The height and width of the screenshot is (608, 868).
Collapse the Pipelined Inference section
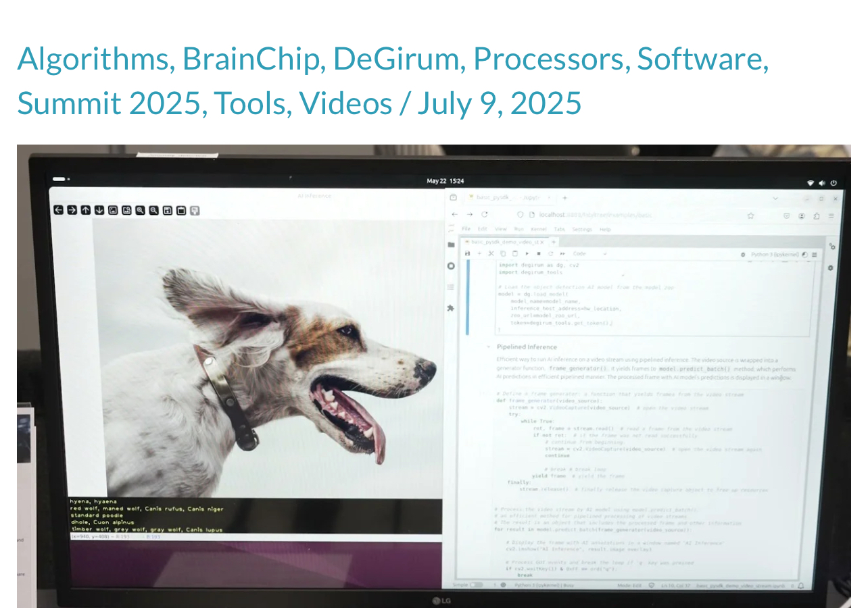point(488,347)
